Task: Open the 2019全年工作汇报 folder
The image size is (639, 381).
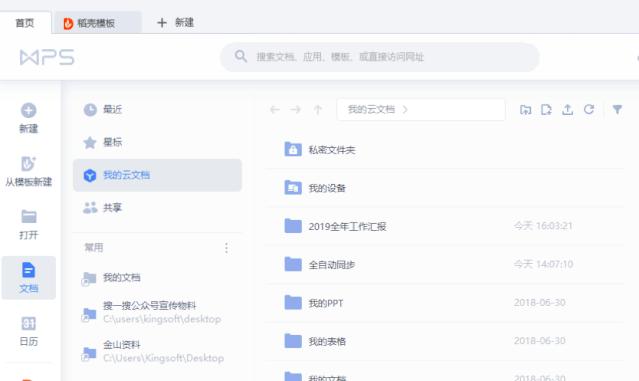Action: [x=444, y=226]
